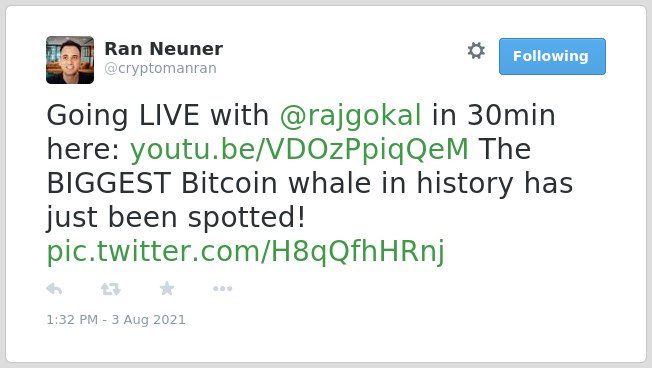Open the gear user actions menu
Viewport: 652px width, 368px height.
click(x=476, y=51)
